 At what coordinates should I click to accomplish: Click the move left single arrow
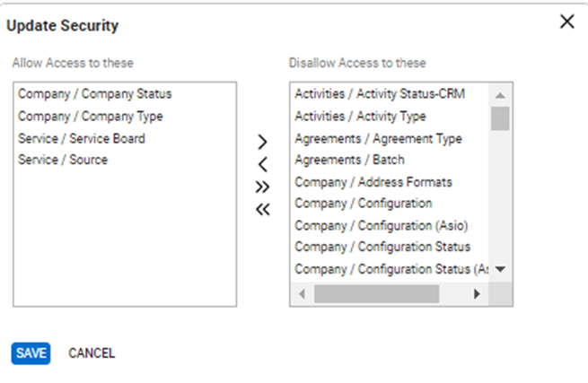click(262, 164)
